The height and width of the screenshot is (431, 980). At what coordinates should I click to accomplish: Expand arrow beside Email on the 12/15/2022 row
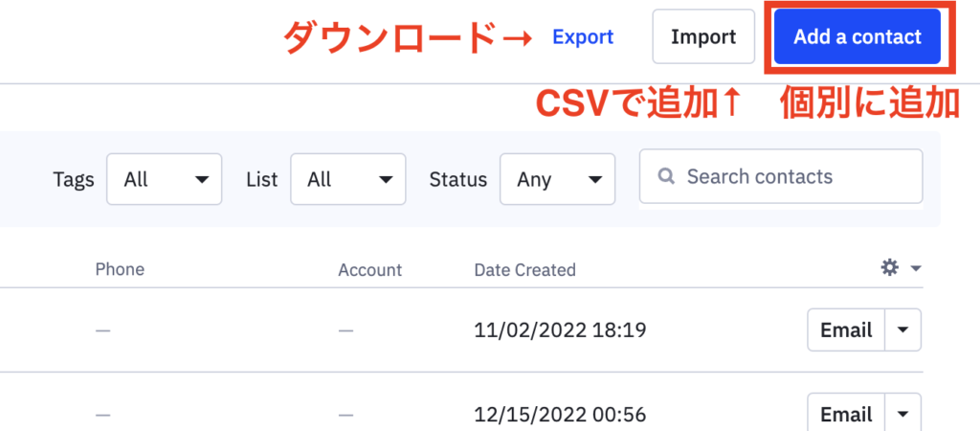[903, 414]
